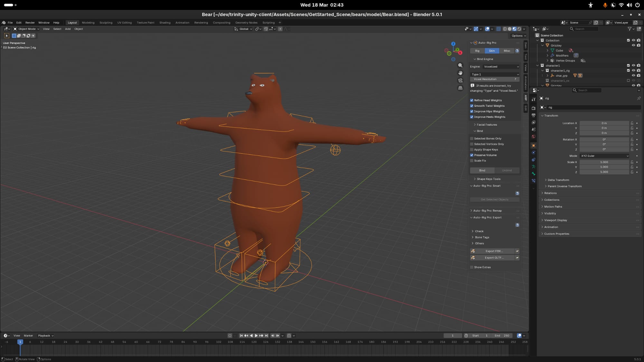Click the accessibility icon in top bar
The image size is (644, 362).
point(591,5)
